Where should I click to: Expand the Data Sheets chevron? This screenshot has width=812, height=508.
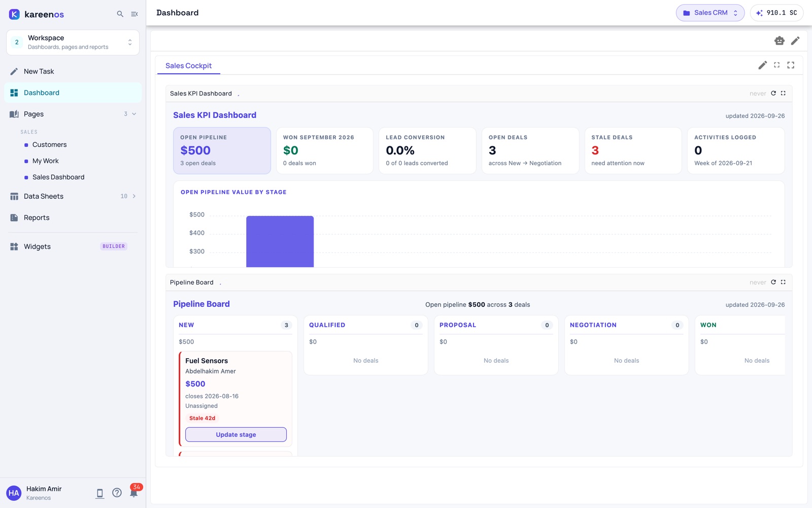point(134,196)
